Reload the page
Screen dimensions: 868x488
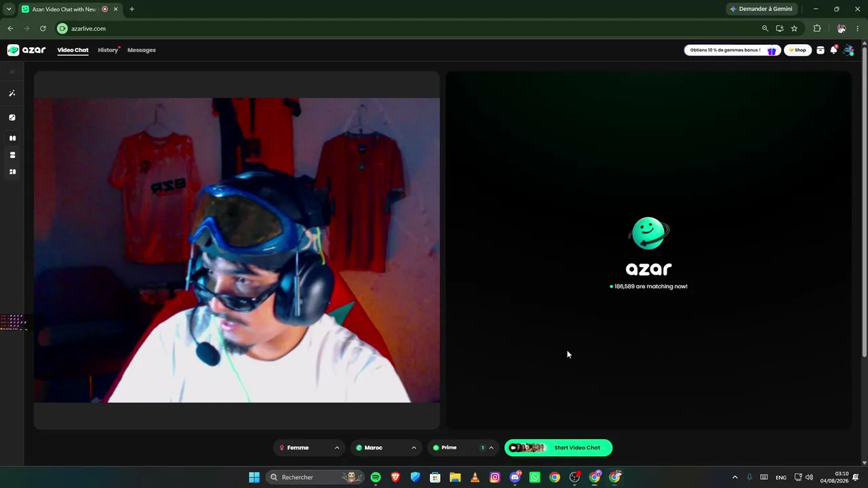[43, 28]
